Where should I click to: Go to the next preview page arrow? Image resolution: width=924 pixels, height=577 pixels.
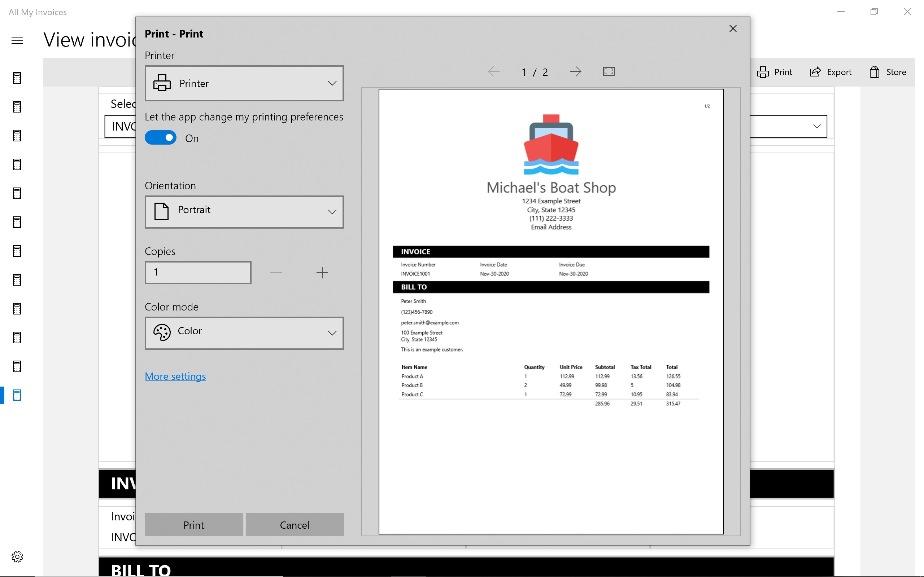coord(576,71)
